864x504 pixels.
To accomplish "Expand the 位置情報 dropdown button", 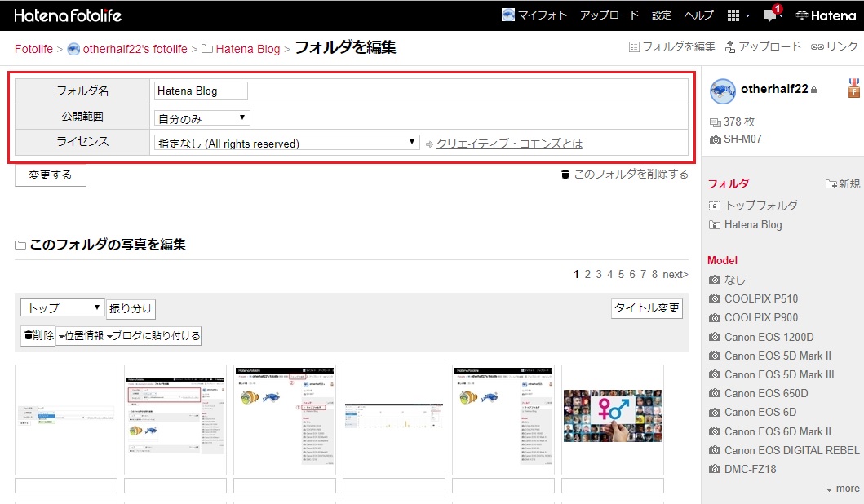I will [x=81, y=335].
